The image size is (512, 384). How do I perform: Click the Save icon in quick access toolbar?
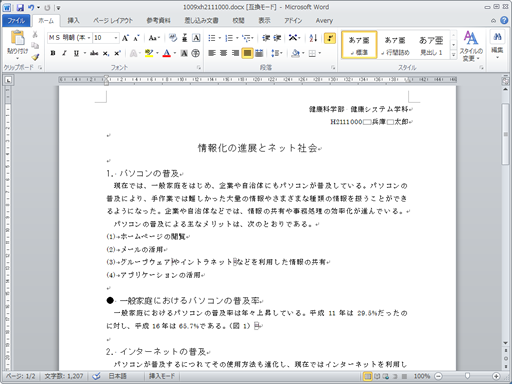(x=20, y=7)
